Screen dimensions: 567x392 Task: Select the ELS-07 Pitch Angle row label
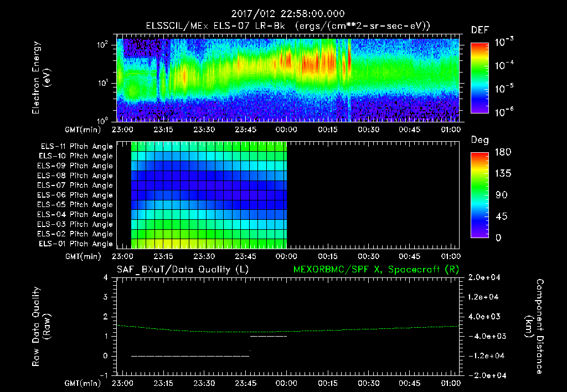point(75,185)
